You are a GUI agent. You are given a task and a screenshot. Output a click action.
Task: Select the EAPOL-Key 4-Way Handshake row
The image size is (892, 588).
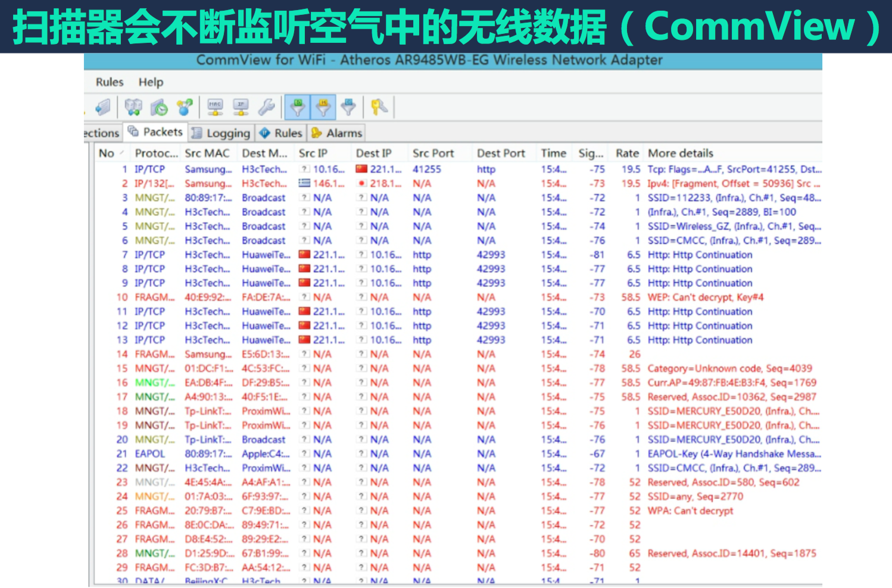459,454
